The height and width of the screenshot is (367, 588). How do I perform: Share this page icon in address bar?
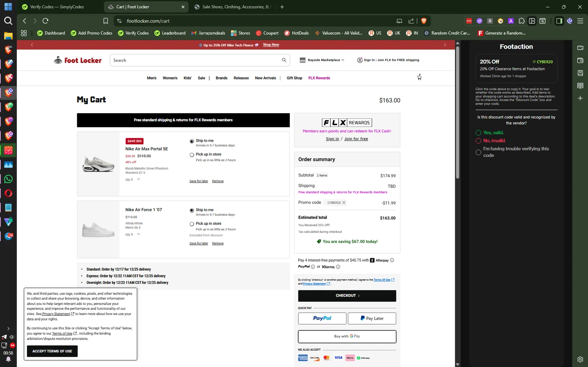[411, 21]
